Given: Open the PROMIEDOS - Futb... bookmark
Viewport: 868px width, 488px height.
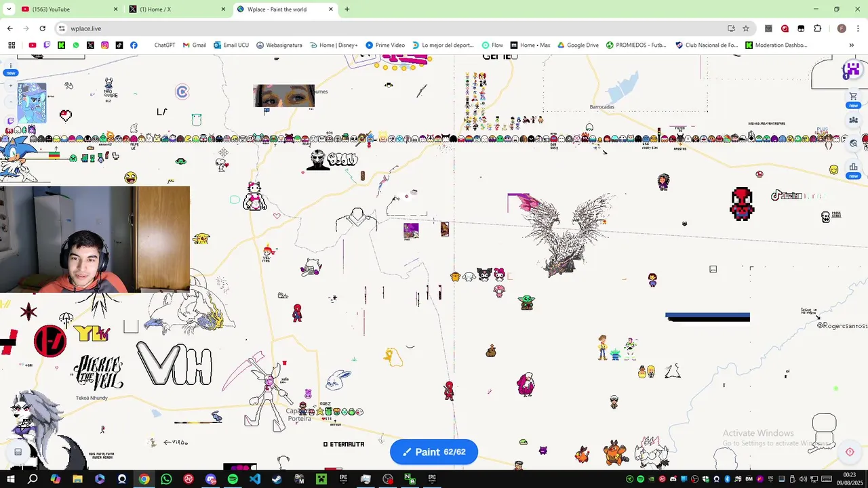Looking at the screenshot, I should pyautogui.click(x=636, y=45).
